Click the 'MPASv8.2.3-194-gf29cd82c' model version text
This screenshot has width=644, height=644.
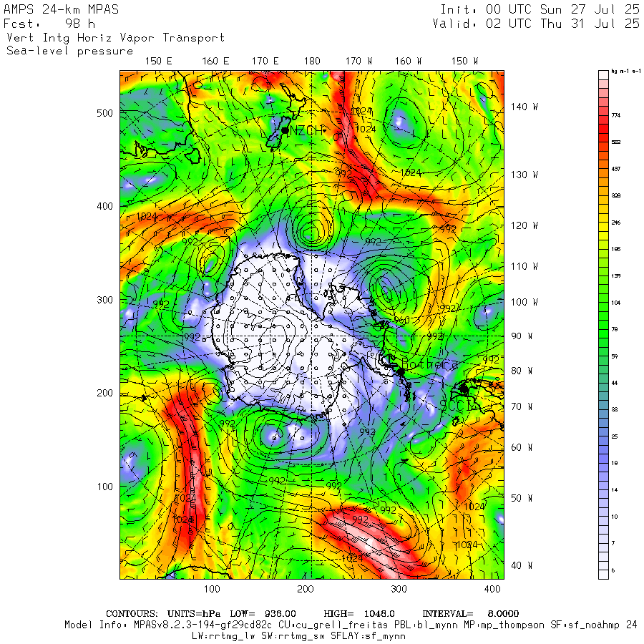[203, 625]
